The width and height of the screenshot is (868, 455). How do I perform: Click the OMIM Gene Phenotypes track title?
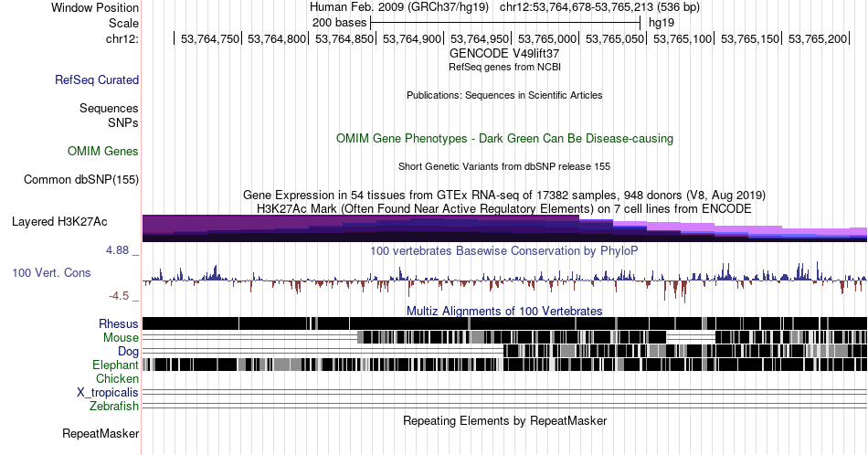pyautogui.click(x=504, y=138)
